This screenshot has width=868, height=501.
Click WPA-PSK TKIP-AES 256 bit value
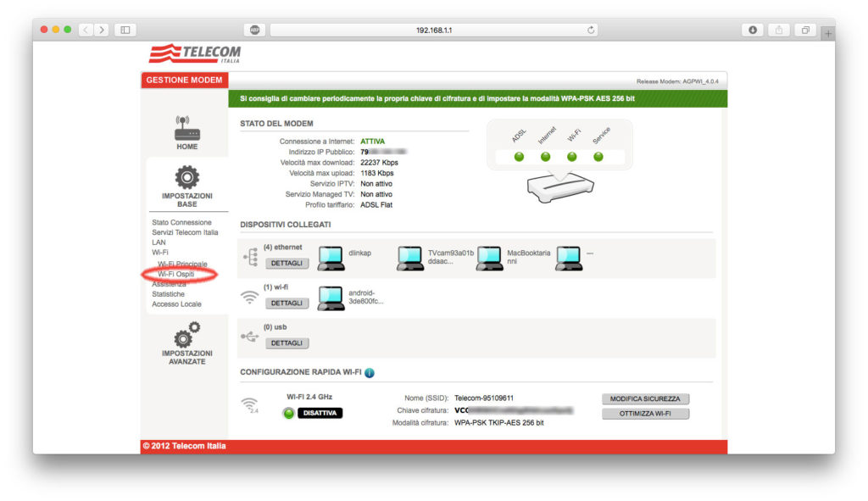pos(498,423)
